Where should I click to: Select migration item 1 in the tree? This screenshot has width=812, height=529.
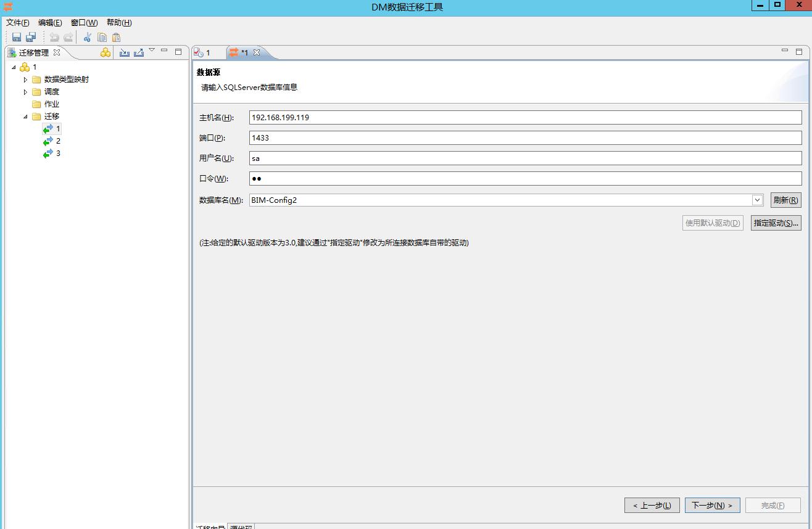(52, 128)
